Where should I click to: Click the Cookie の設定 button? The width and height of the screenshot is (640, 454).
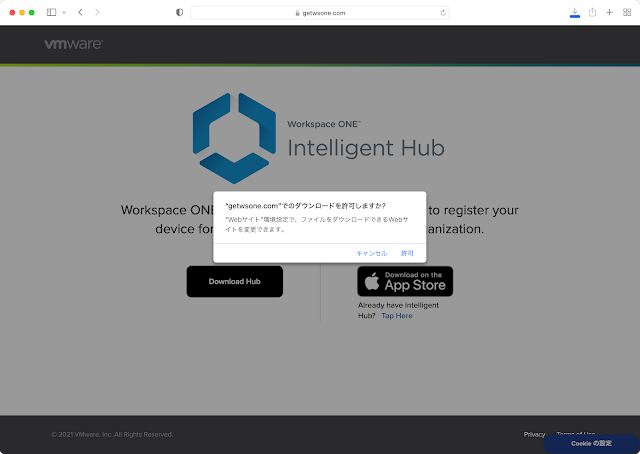click(591, 443)
